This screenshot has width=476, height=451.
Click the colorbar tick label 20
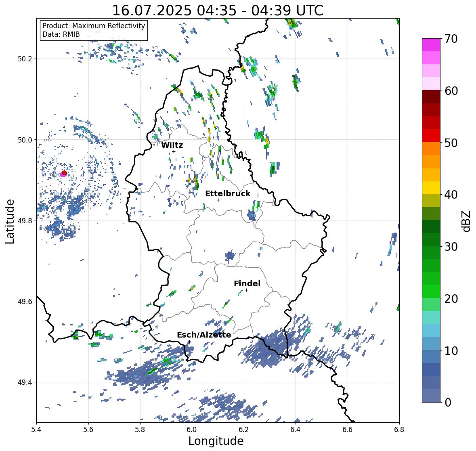click(x=451, y=299)
